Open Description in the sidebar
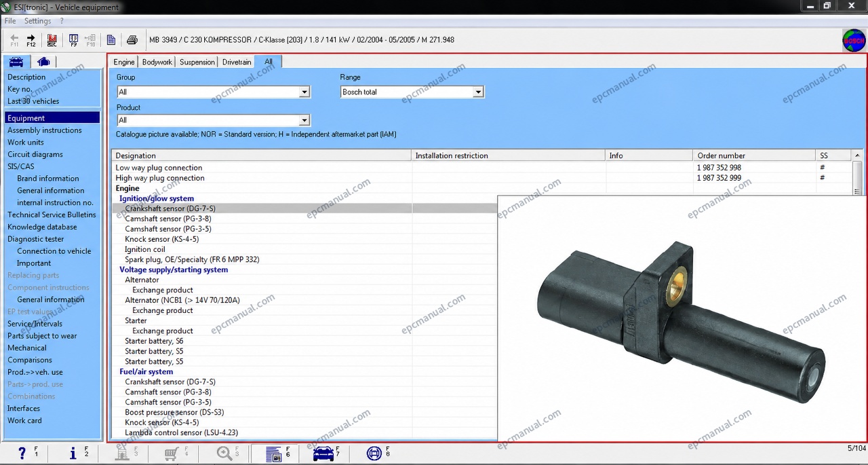The height and width of the screenshot is (465, 868). click(x=26, y=77)
